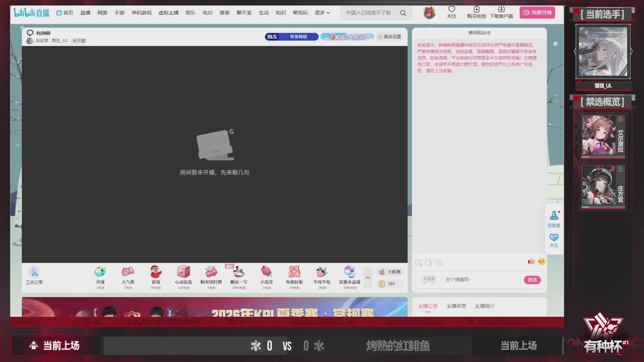Click the 艾尔黛拉 banned character card

[603, 136]
